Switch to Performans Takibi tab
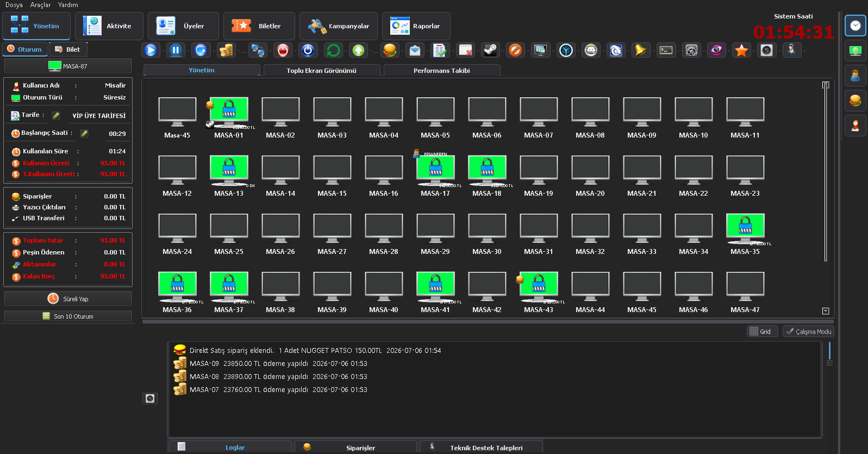The image size is (868, 454). [x=442, y=71]
